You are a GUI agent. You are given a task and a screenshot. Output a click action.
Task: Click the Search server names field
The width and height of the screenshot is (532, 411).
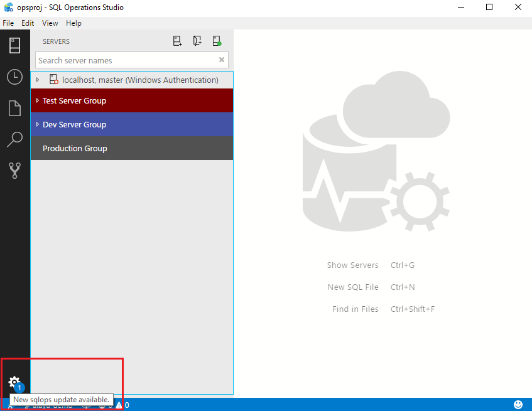pos(126,60)
